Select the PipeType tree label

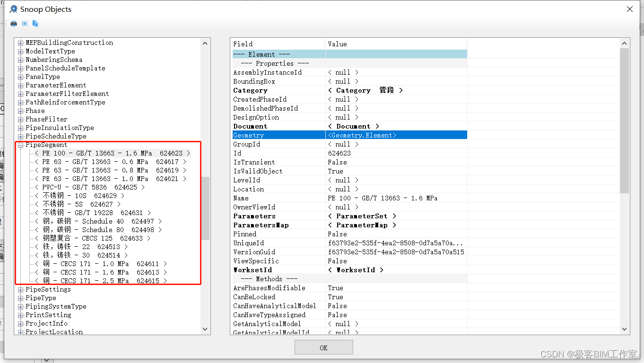point(41,298)
